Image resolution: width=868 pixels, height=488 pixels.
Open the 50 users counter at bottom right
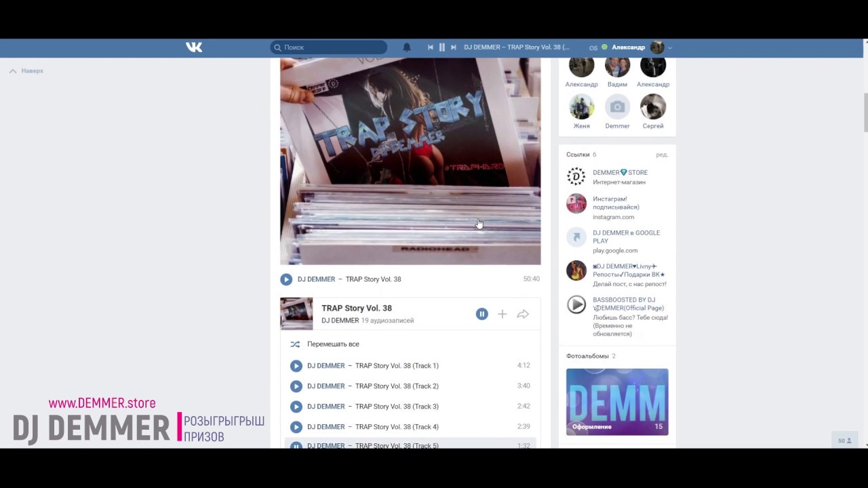[x=844, y=441]
